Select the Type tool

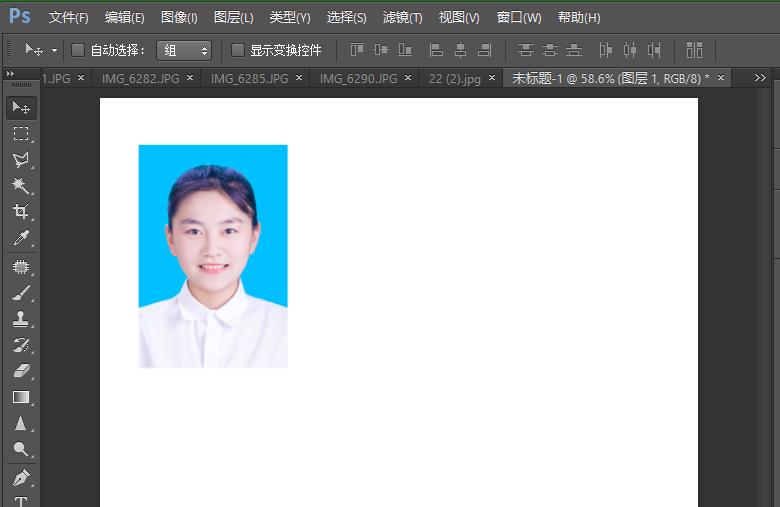click(21, 500)
